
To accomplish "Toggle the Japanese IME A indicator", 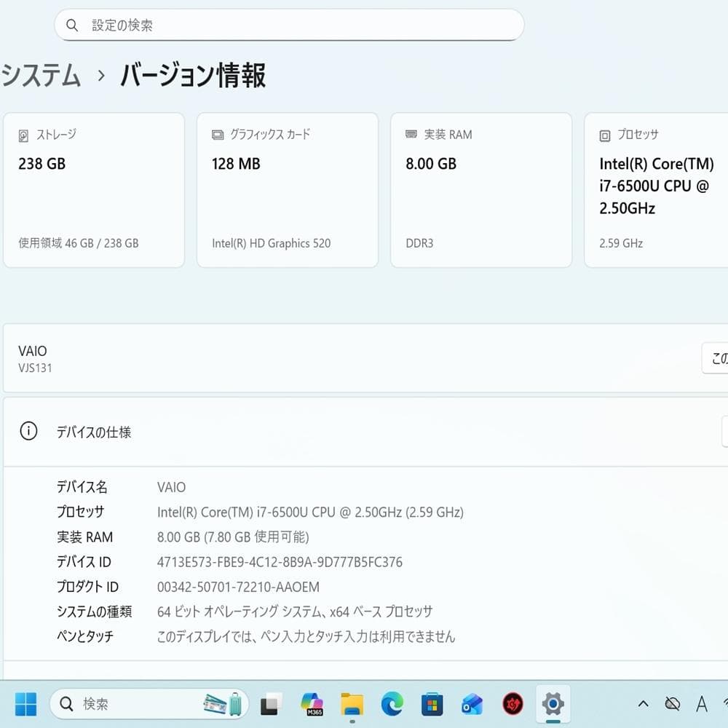I will 701,704.
